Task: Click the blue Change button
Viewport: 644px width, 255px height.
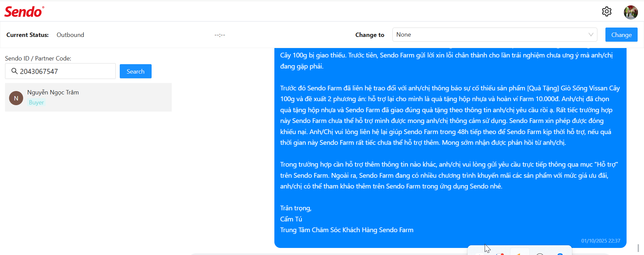Action: pyautogui.click(x=621, y=35)
